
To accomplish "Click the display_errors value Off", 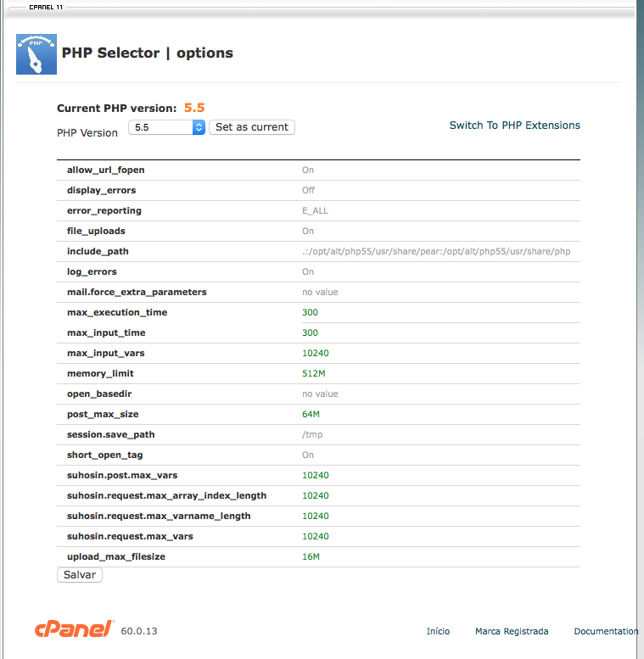I will point(308,190).
